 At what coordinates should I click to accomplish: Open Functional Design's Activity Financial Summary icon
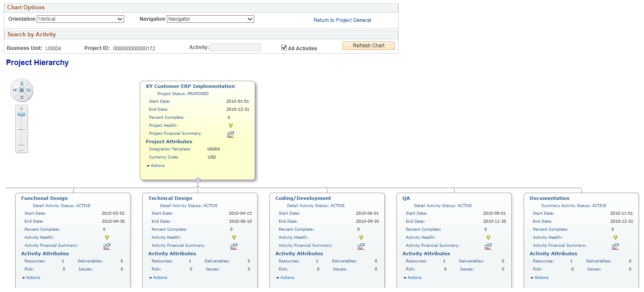pos(107,246)
